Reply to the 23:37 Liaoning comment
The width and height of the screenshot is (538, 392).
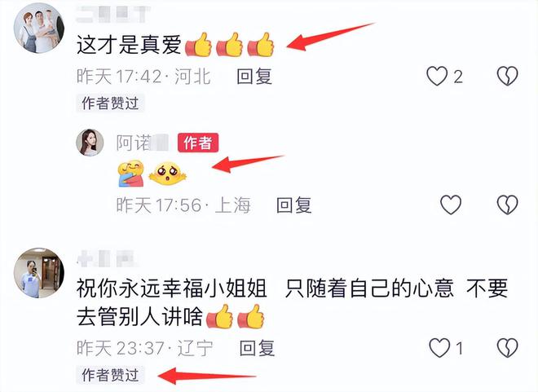257,348
